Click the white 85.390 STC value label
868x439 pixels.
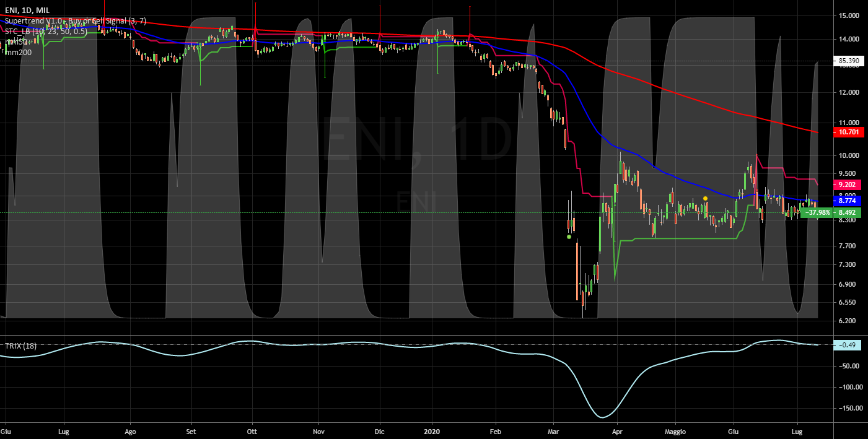[x=848, y=61]
